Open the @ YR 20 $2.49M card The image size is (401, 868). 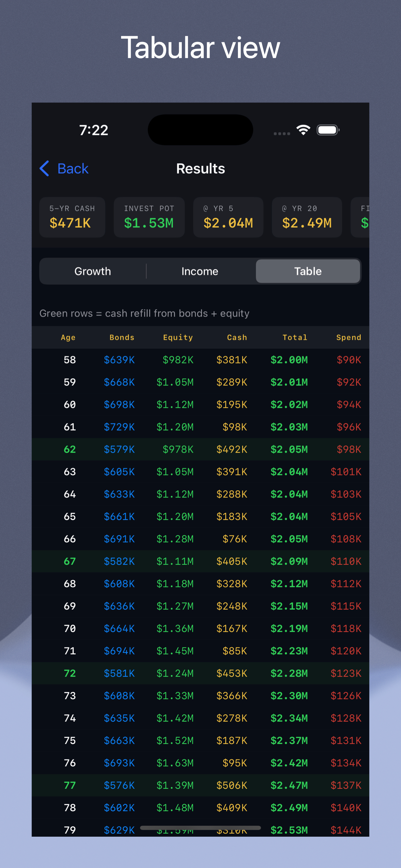(x=307, y=217)
